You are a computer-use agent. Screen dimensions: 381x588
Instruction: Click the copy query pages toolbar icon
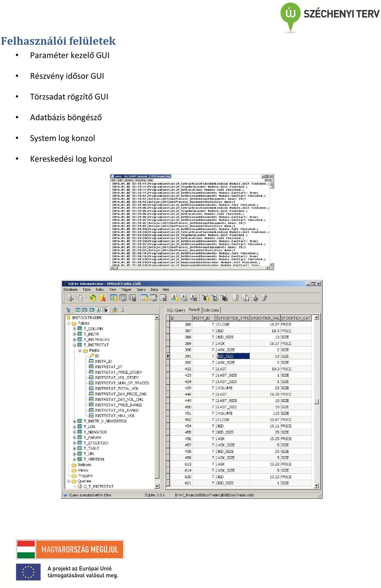(245, 298)
